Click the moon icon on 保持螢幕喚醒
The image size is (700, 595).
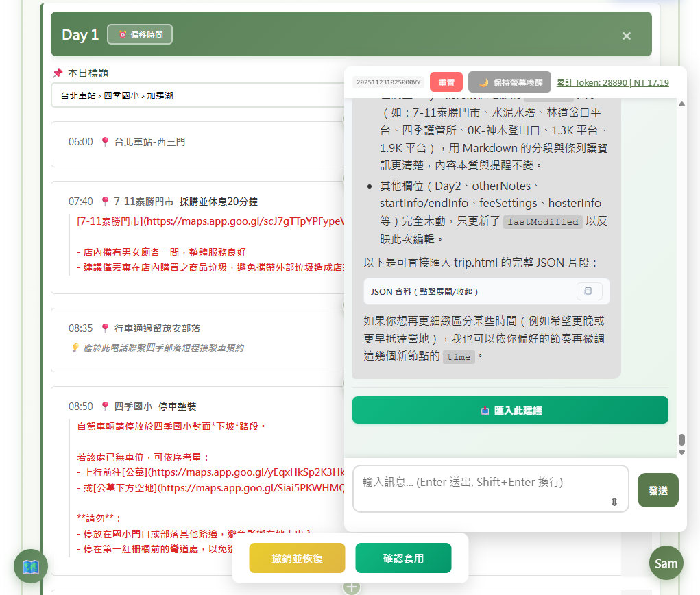click(x=483, y=82)
